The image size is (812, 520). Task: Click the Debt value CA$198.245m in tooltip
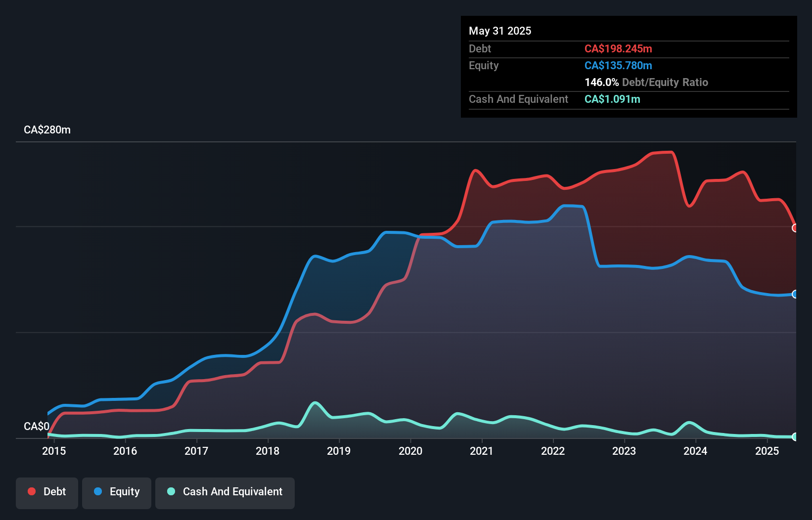click(618, 48)
